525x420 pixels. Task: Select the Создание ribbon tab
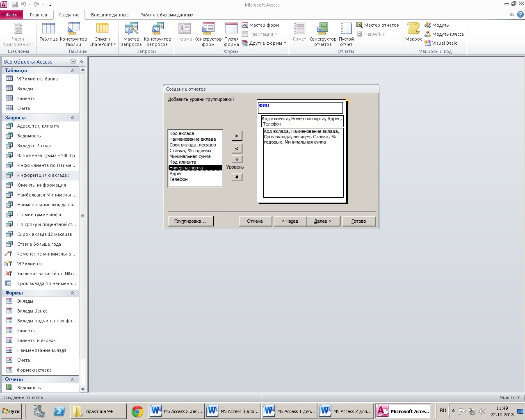tap(69, 15)
